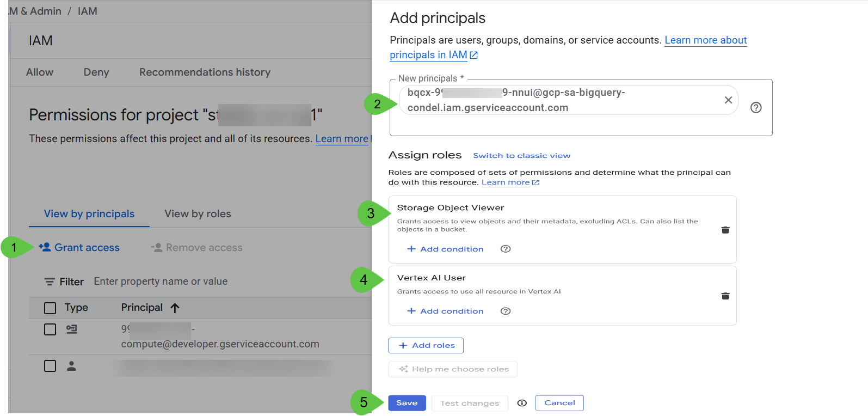Sort by Principal column arrow

tap(175, 308)
